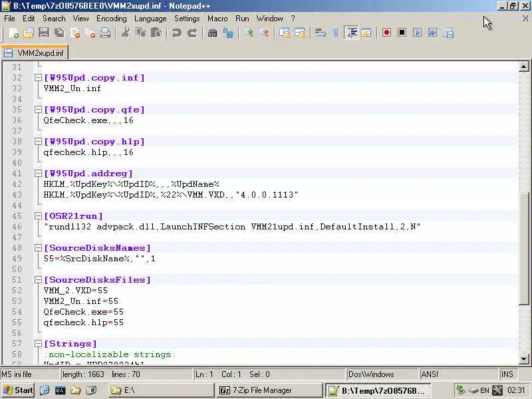This screenshot has width=532, height=399.
Task: Close the current document via toolbar icon
Action: [x=74, y=33]
